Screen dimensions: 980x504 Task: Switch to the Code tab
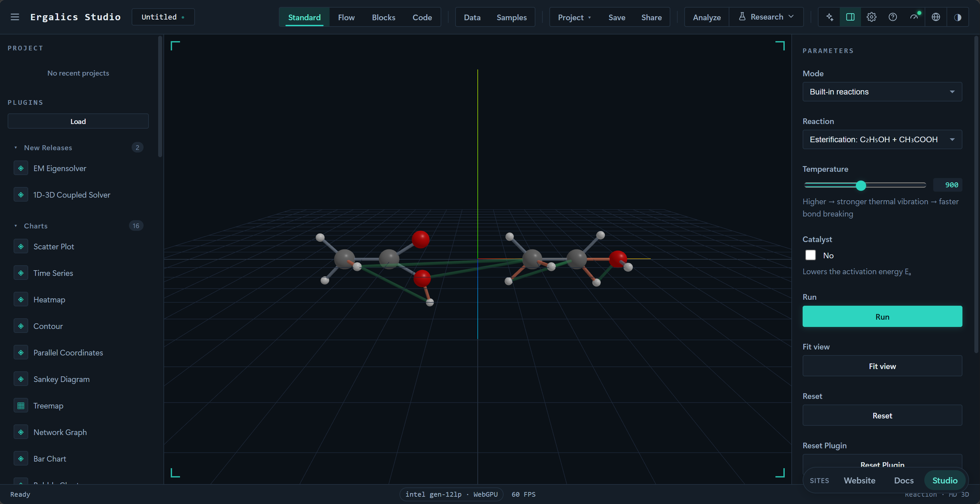click(x=422, y=18)
